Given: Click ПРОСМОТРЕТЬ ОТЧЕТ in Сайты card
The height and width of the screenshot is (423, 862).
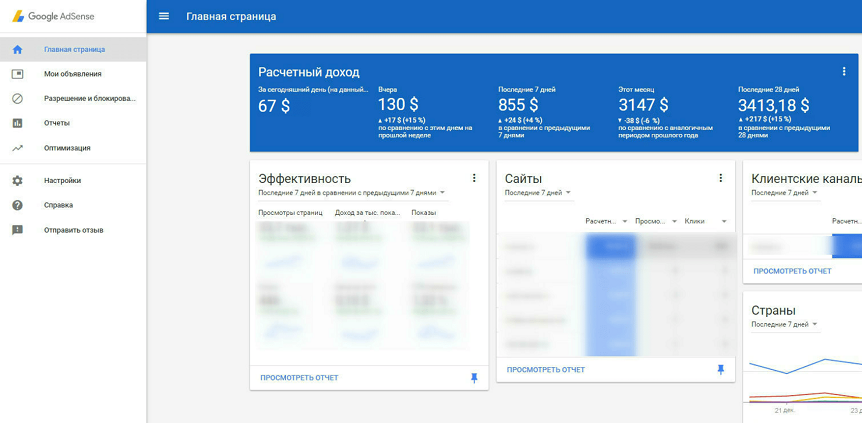Looking at the screenshot, I should click(x=545, y=370).
